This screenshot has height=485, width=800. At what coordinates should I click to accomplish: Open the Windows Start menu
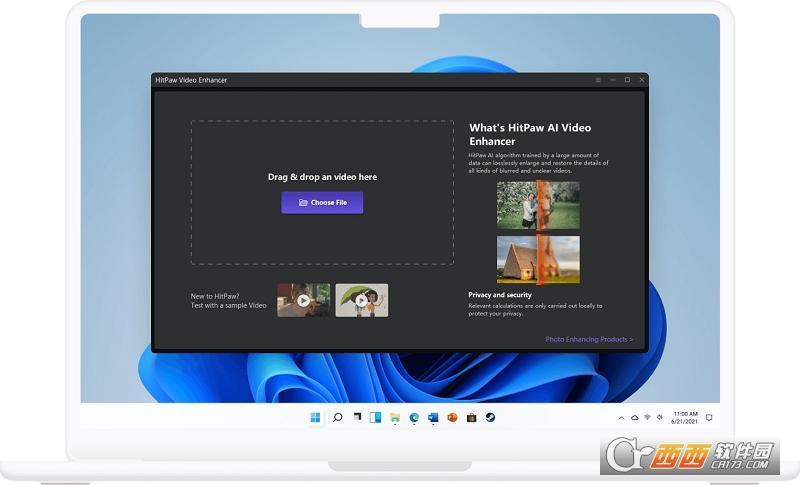tap(315, 418)
